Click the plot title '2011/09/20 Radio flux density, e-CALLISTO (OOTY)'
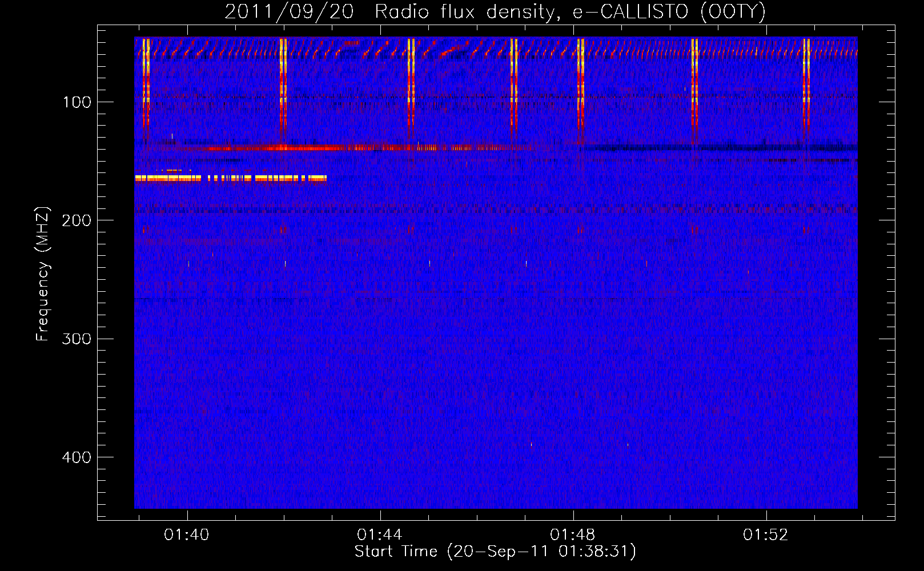 click(x=495, y=12)
